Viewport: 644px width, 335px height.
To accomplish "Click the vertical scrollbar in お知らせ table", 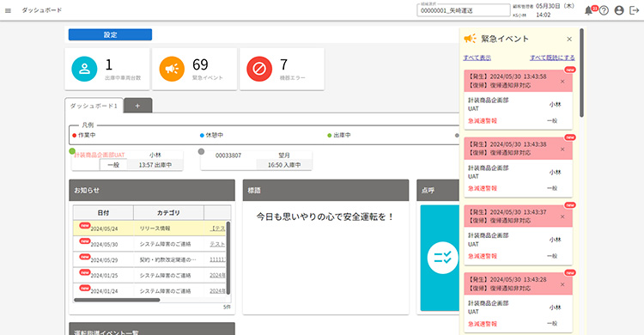I will (228, 258).
